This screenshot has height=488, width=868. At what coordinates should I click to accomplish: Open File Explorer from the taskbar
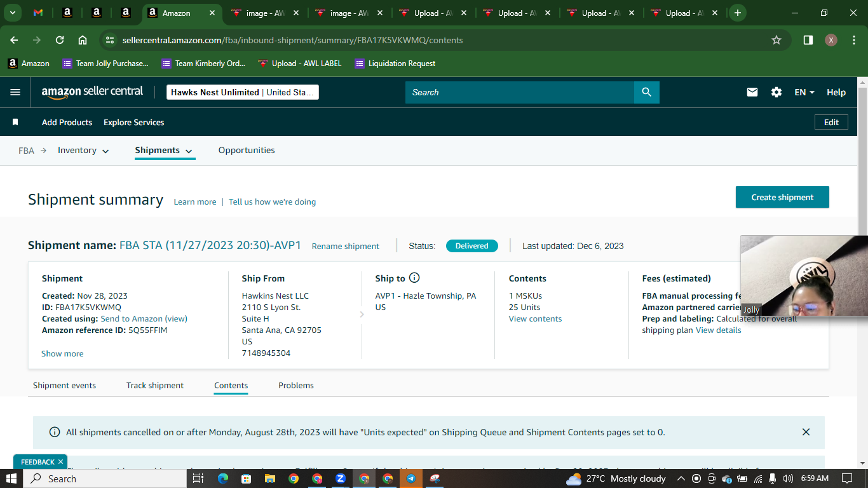(x=270, y=478)
